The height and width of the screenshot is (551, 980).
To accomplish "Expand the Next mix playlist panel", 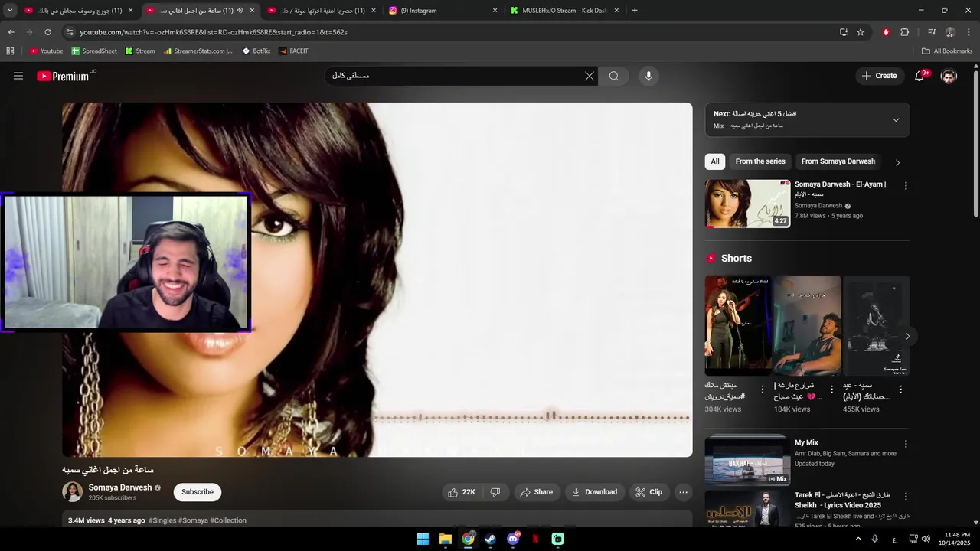I will pyautogui.click(x=896, y=119).
